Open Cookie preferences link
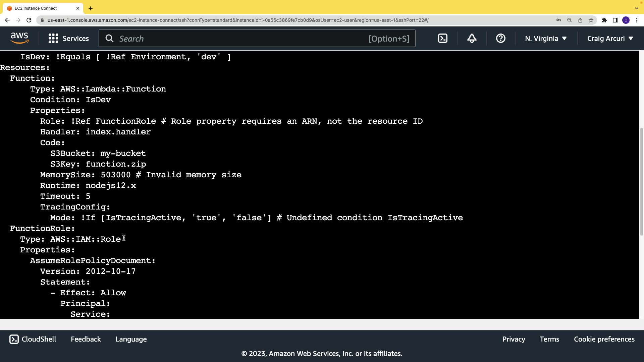644x362 pixels. [x=604, y=339]
